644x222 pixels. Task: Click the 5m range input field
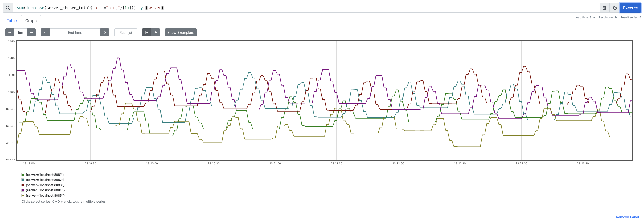click(21, 33)
